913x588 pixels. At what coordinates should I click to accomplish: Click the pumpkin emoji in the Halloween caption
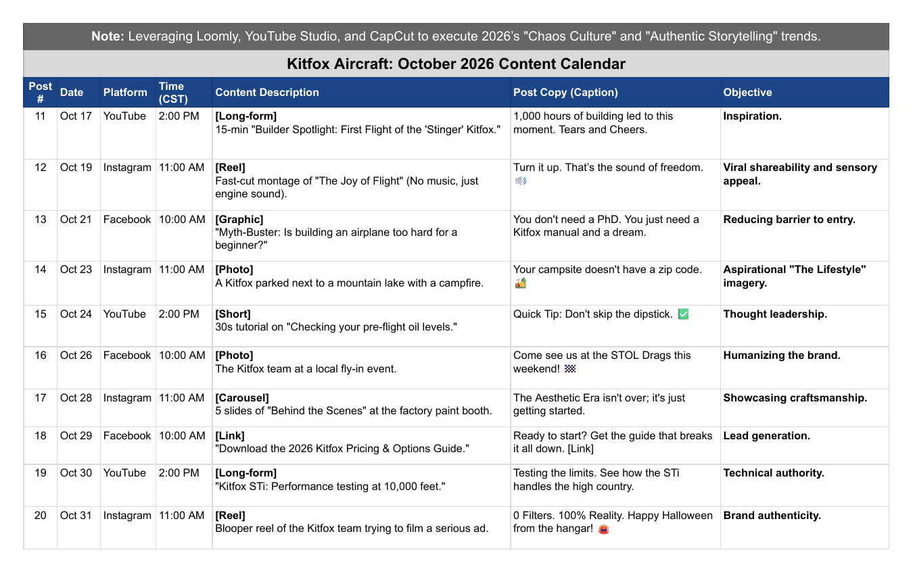603,529
